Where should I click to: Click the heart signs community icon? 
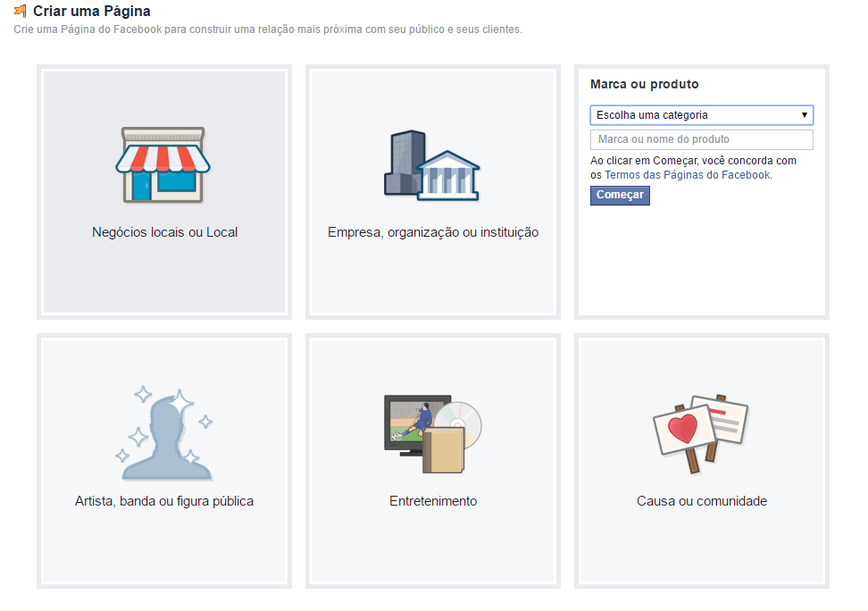(701, 433)
